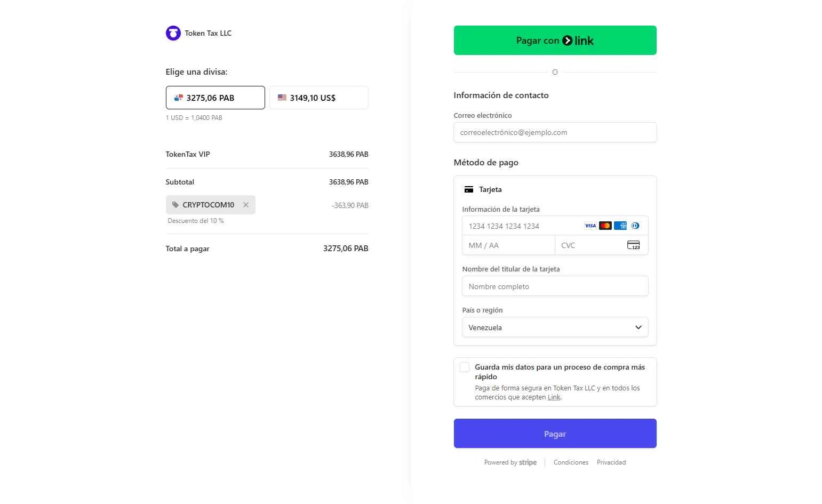Viewport: 822px width, 504px height.
Task: Click the coupon tag icon beside CRYPTOCOM10
Action: click(175, 205)
